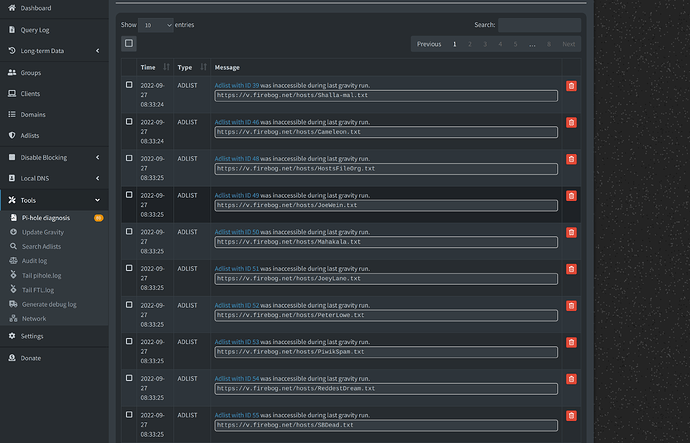690x443 pixels.
Task: Open the entries-per-page dropdown
Action: pos(155,24)
